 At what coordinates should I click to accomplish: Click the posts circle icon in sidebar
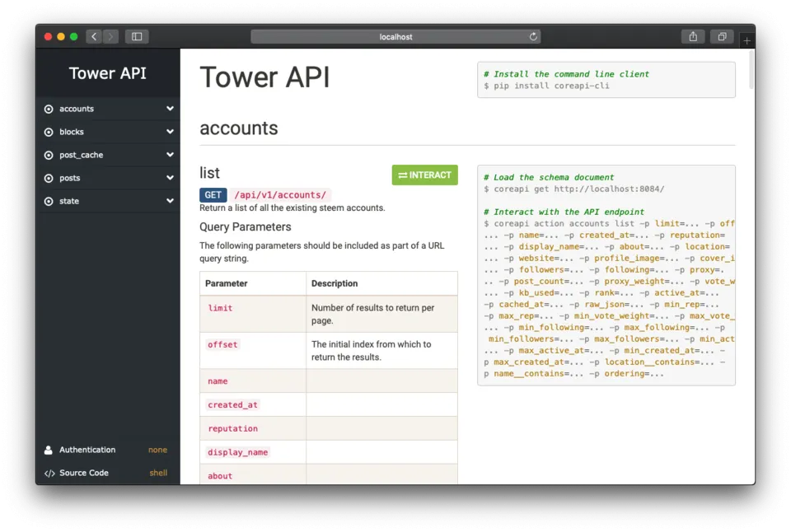(49, 178)
